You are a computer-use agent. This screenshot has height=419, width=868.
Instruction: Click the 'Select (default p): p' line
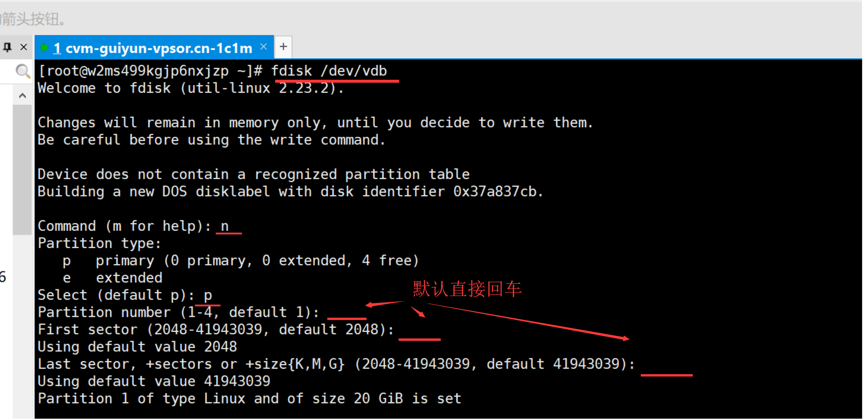[x=125, y=295]
